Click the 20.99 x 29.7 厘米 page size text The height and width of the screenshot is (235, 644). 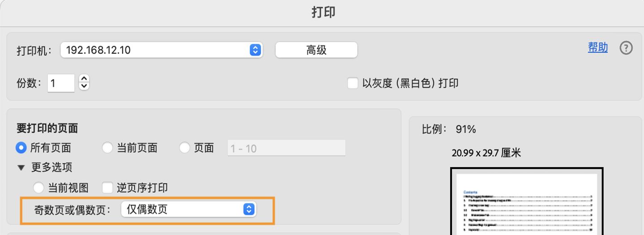click(486, 153)
